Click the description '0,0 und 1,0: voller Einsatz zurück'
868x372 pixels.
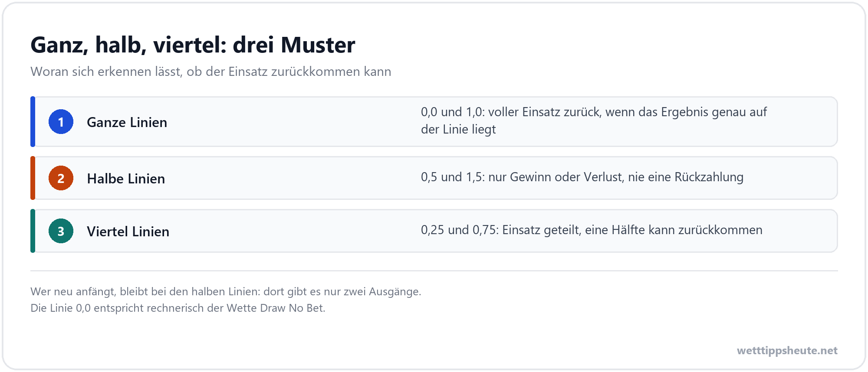click(594, 121)
